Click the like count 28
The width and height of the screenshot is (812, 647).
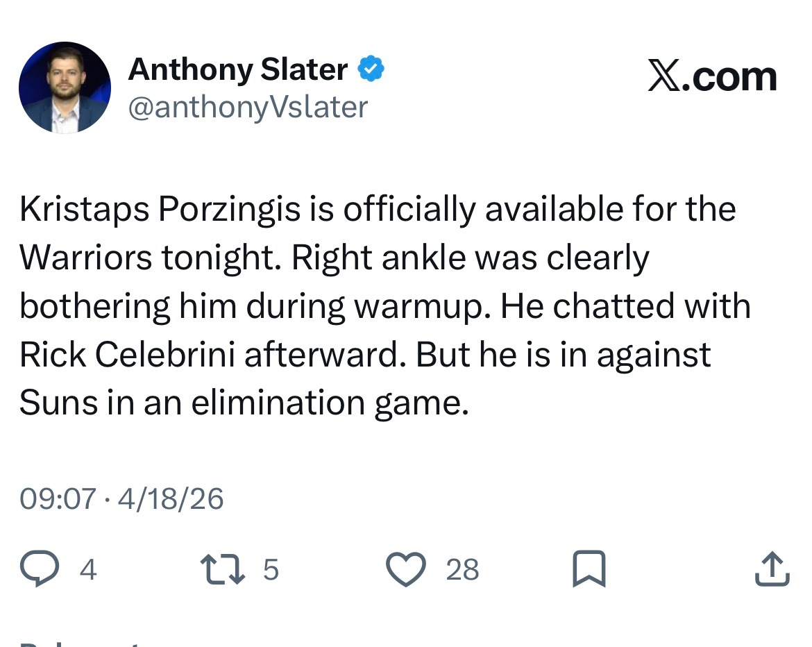[462, 570]
